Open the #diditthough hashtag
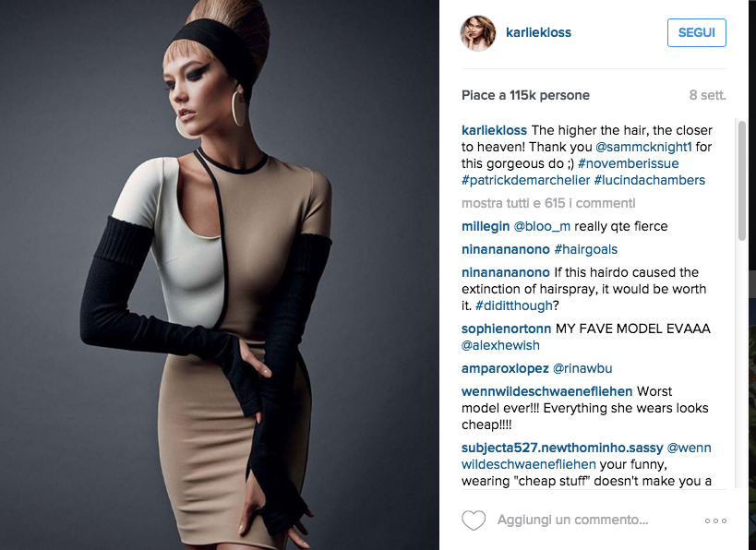This screenshot has height=550, width=756. tap(513, 305)
